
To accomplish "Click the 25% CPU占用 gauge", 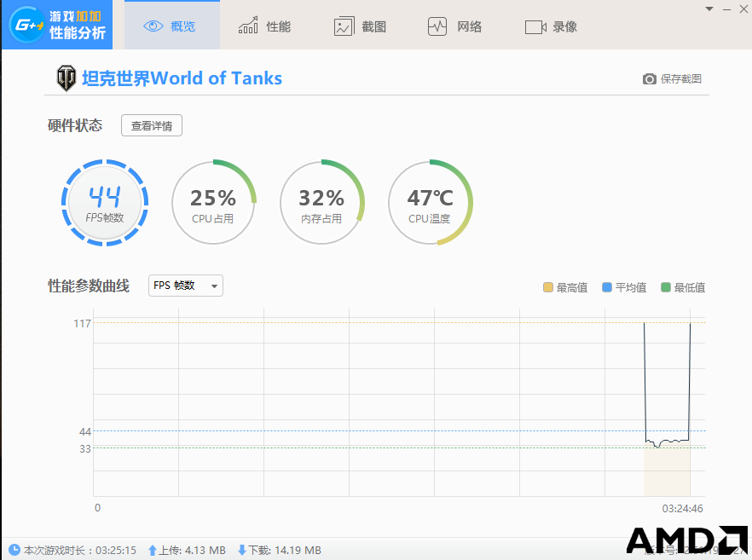I will pyautogui.click(x=213, y=202).
